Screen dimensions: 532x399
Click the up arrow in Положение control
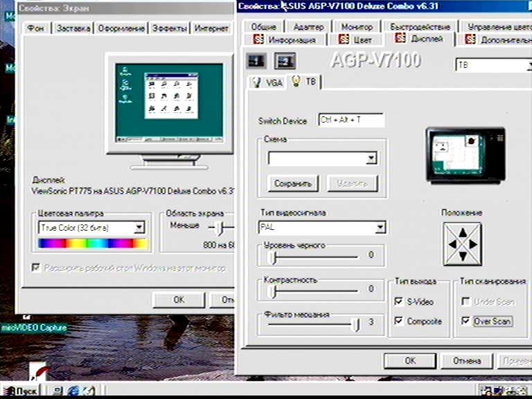pyautogui.click(x=463, y=232)
